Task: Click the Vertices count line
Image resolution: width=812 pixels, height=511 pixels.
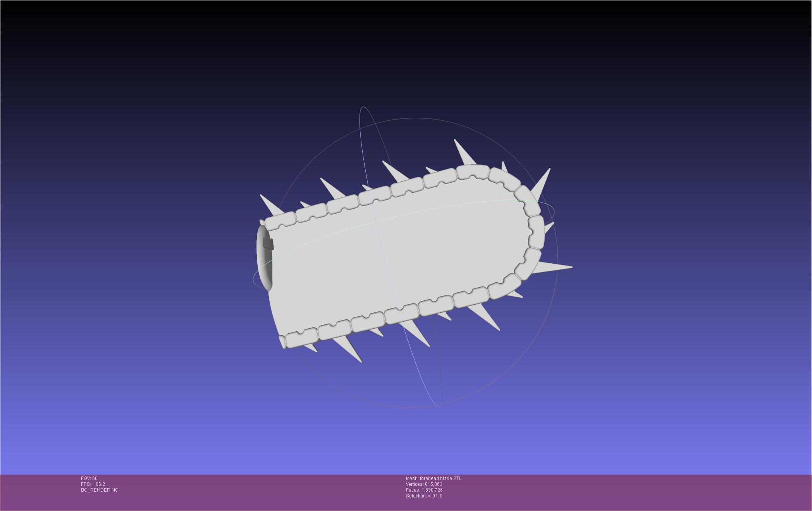Action: click(424, 484)
